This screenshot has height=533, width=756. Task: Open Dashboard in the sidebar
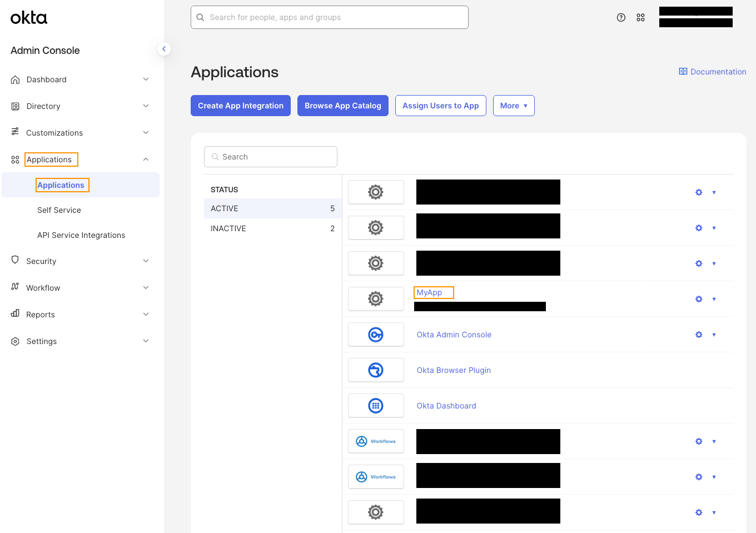[x=47, y=79]
